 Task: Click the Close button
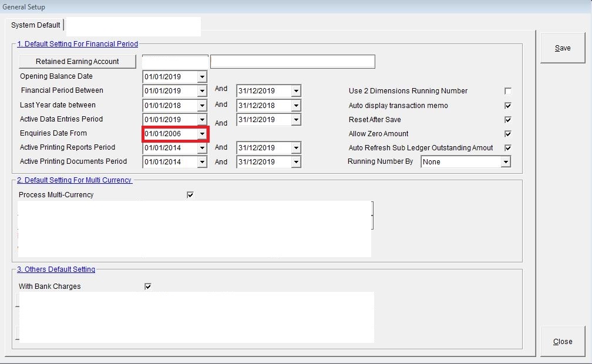click(563, 341)
